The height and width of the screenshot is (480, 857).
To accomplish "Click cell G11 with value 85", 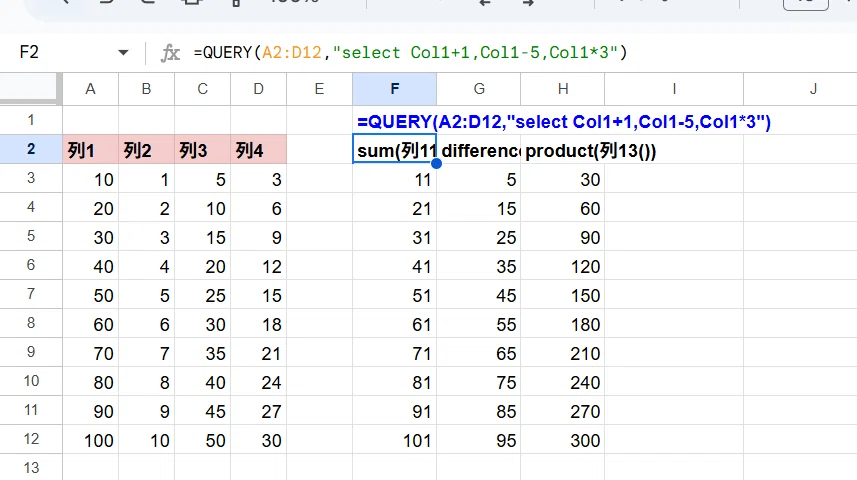I will coord(479,411).
